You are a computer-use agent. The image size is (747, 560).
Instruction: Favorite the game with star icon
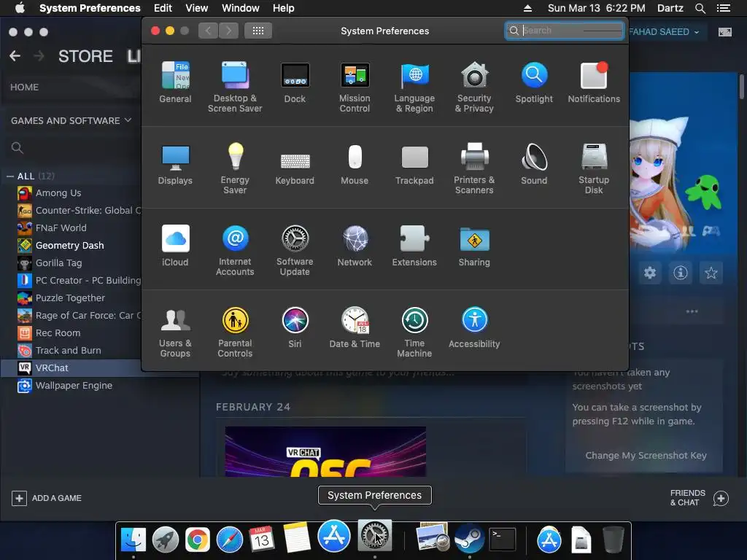[x=711, y=273]
